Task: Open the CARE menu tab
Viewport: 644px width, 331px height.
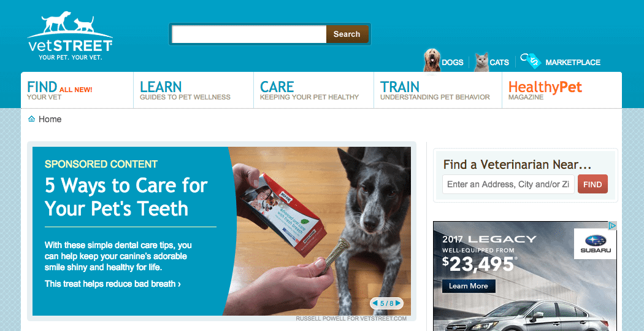Action: coord(314,90)
